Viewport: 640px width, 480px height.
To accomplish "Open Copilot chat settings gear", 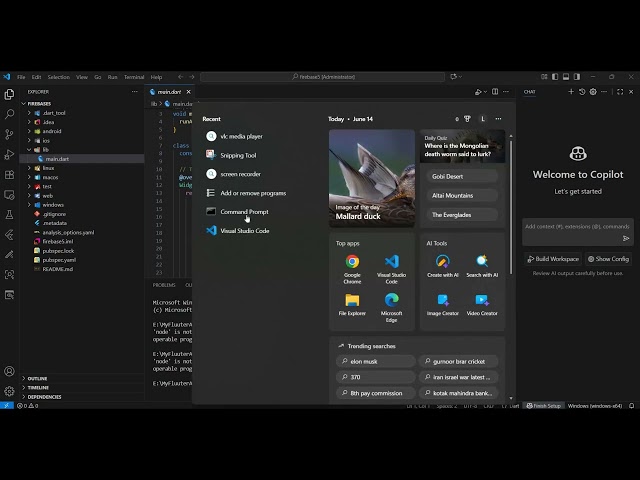I will pyautogui.click(x=593, y=92).
